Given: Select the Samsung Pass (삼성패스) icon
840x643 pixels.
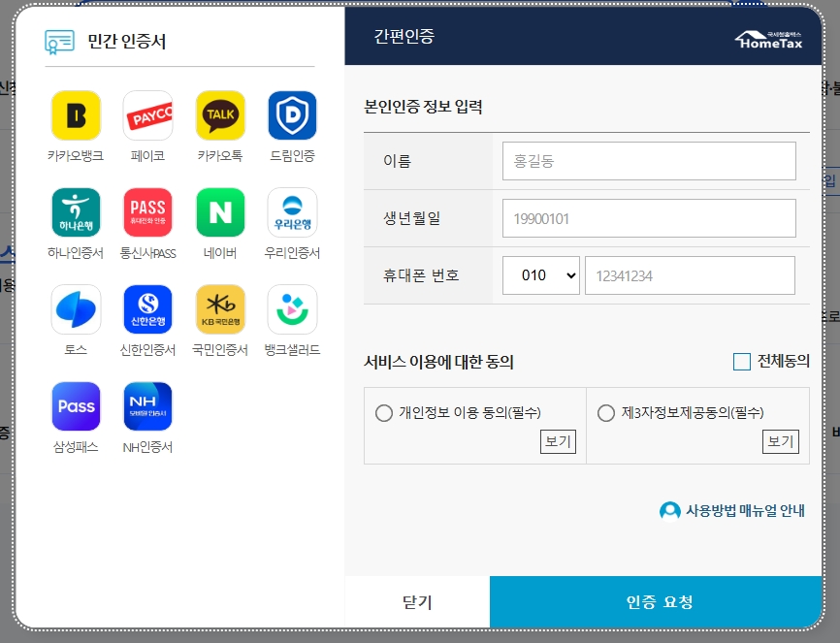Looking at the screenshot, I should point(76,406).
